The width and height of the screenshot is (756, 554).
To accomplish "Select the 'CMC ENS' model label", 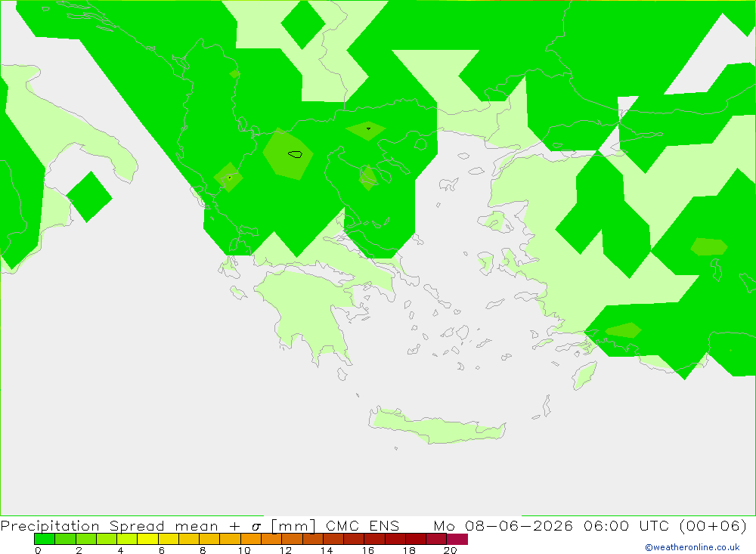I will tap(363, 525).
